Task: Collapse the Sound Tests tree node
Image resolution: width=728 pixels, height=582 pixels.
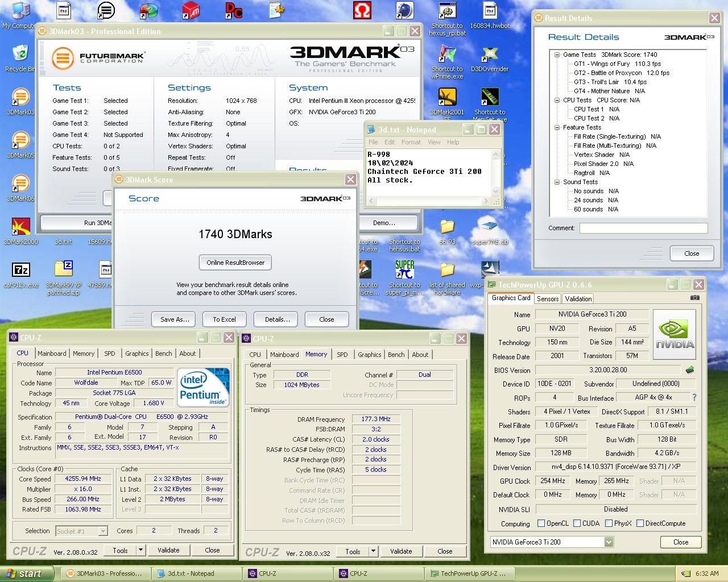Action: pyautogui.click(x=557, y=182)
